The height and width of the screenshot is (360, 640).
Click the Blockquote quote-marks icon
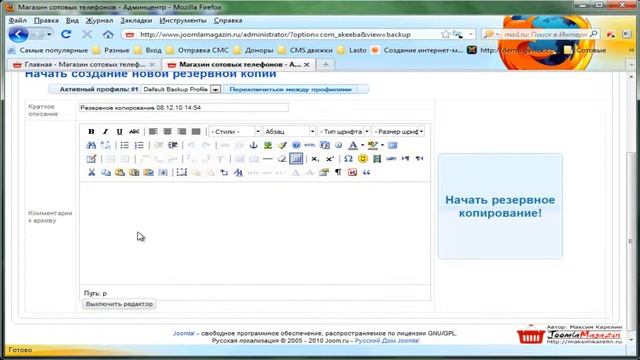pos(367,172)
